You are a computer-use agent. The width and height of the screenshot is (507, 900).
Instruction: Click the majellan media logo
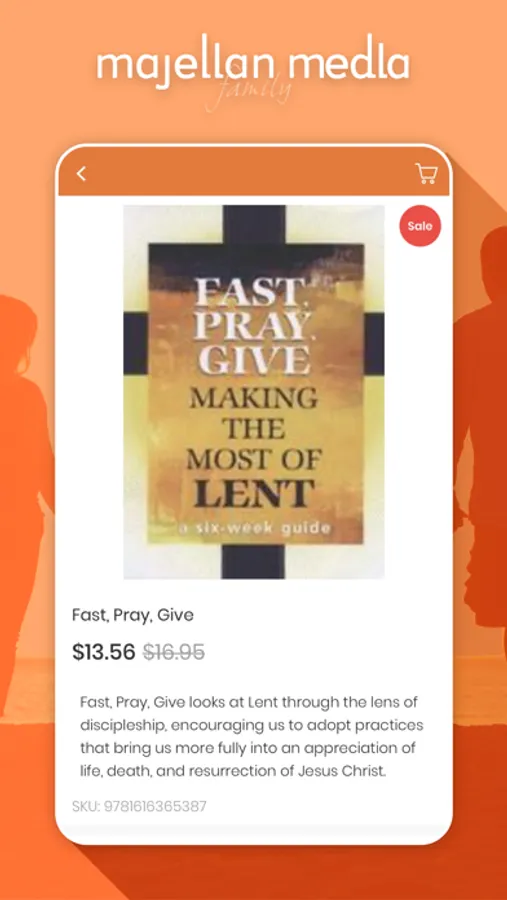click(x=253, y=66)
